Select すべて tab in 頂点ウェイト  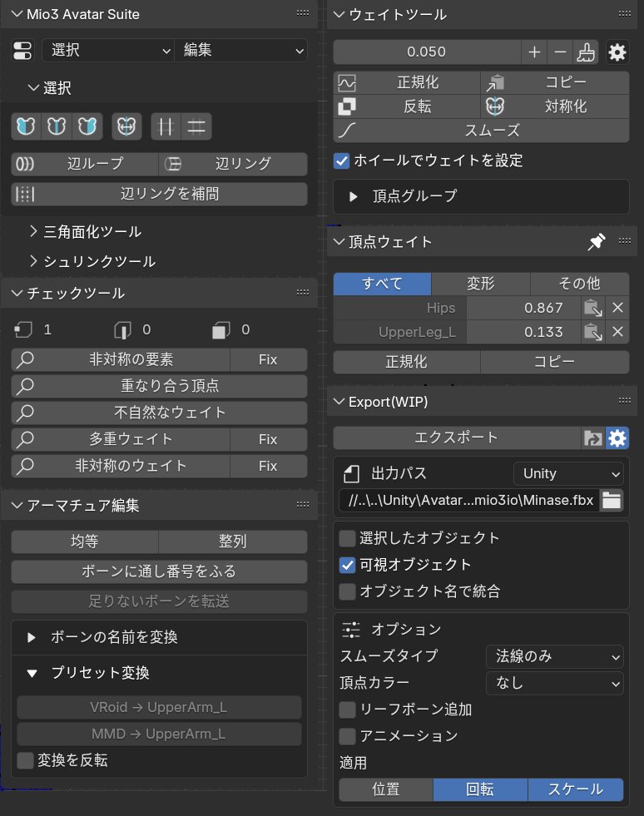click(382, 284)
